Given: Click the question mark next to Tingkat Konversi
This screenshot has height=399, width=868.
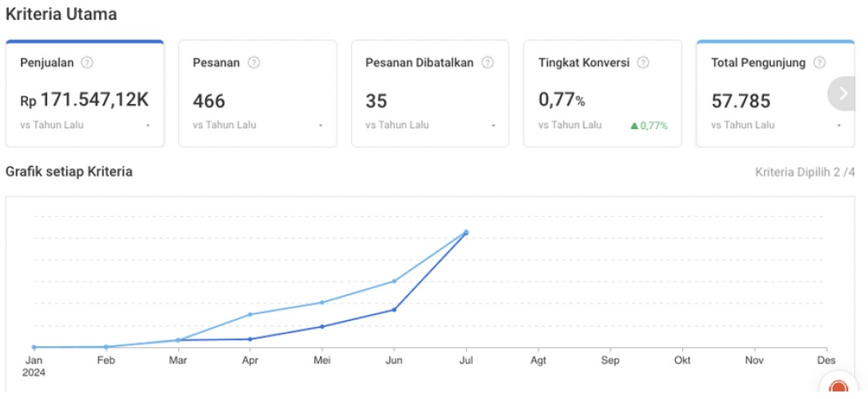Looking at the screenshot, I should coord(643,63).
